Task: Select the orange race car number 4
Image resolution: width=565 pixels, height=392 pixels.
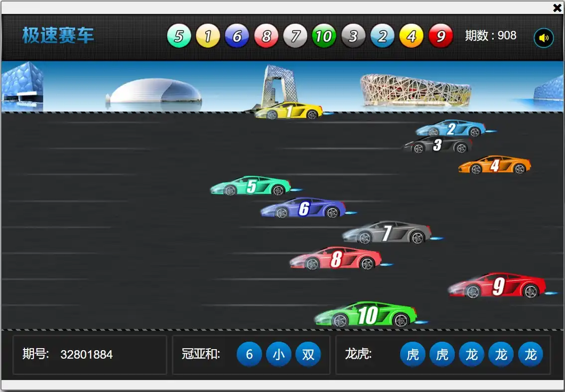Action: (494, 165)
